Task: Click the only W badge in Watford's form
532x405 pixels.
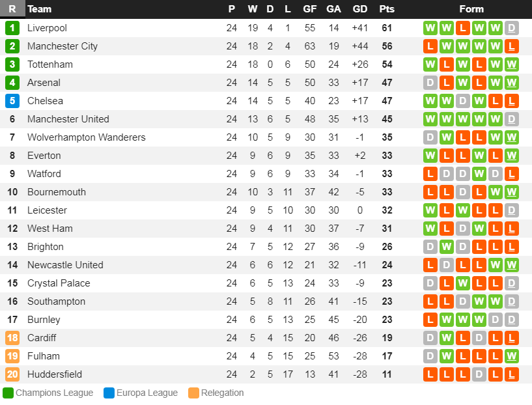Action: tap(479, 174)
